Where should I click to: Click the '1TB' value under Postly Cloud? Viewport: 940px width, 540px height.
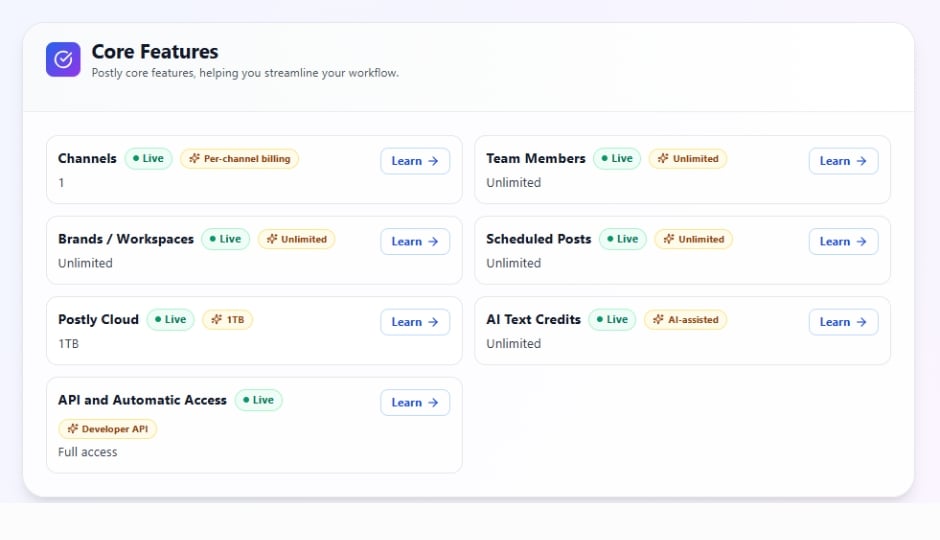(x=68, y=343)
